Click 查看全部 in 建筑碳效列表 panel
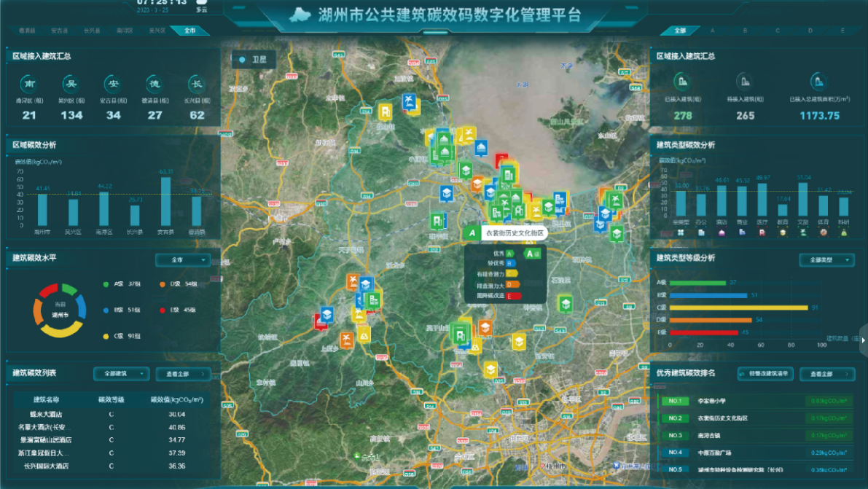 point(183,374)
